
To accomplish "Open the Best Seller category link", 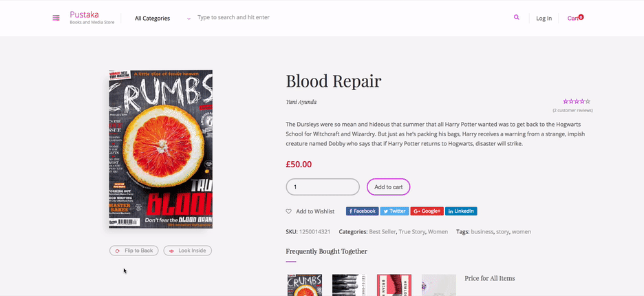I will (x=383, y=232).
